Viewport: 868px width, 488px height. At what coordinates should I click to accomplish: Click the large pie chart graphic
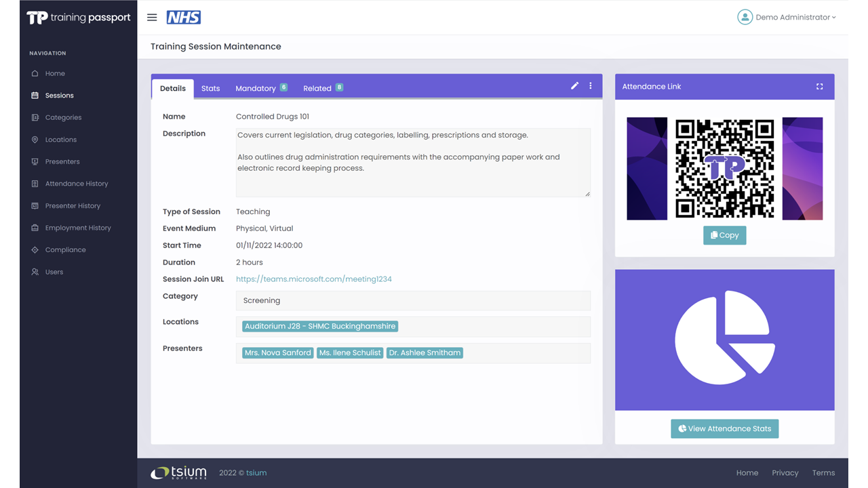point(725,338)
